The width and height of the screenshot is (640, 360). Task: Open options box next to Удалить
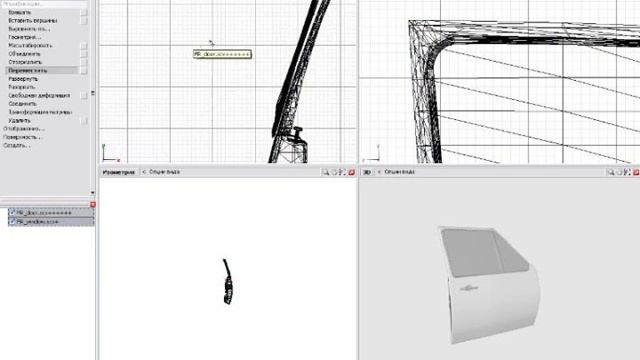[x=84, y=120]
